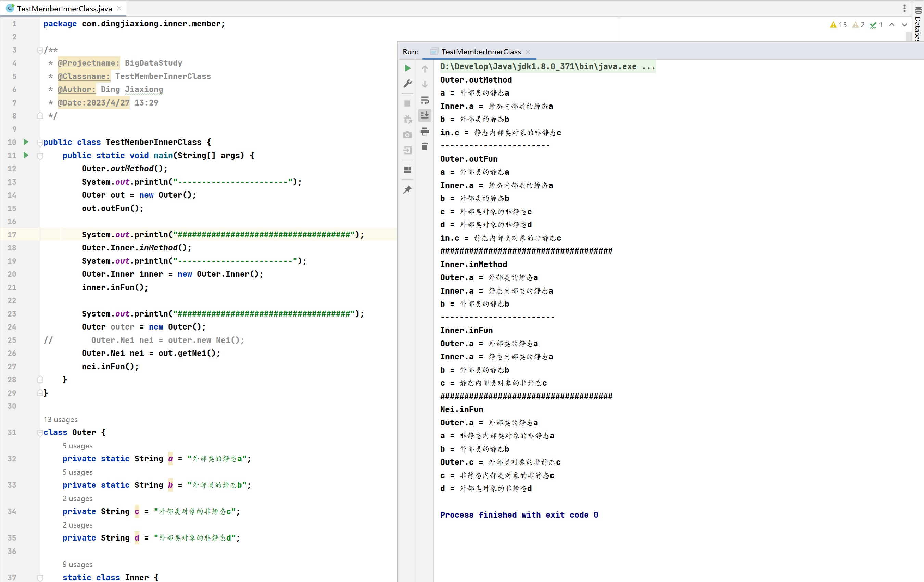Open editor tab options kebab menu
This screenshot has width=924, height=582.
pos(904,8)
